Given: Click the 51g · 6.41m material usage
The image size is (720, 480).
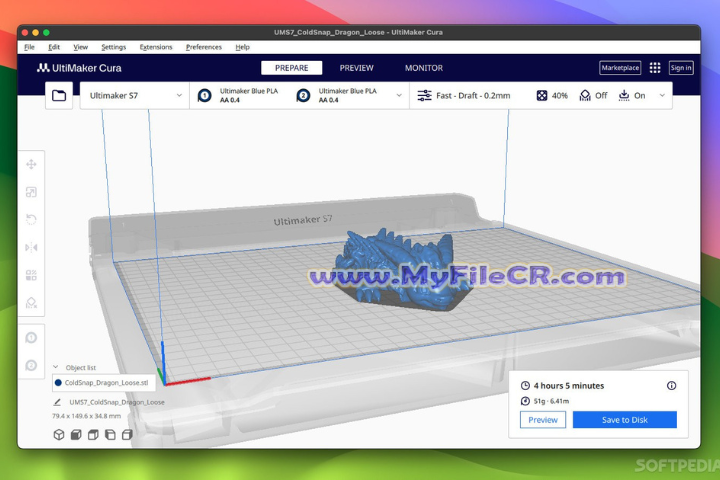Looking at the screenshot, I should [x=551, y=401].
